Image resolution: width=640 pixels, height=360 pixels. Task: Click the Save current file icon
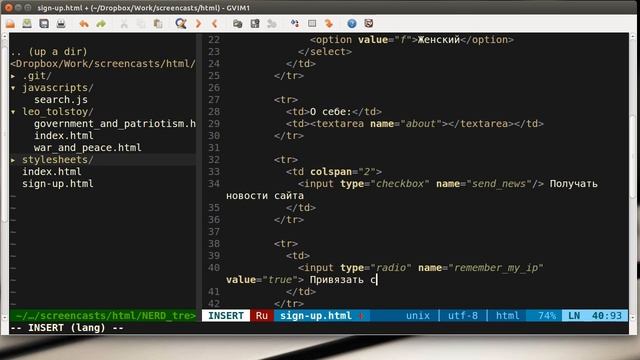[x=27, y=24]
